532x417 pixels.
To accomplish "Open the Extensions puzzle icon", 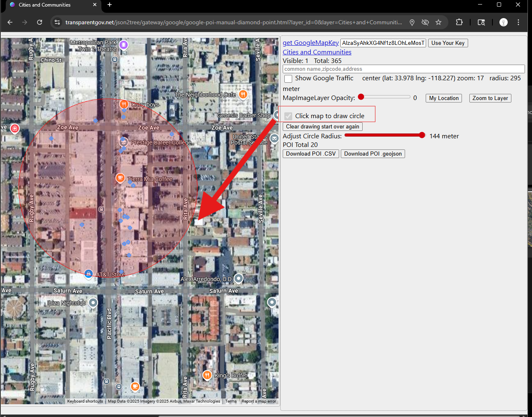I will tap(459, 22).
